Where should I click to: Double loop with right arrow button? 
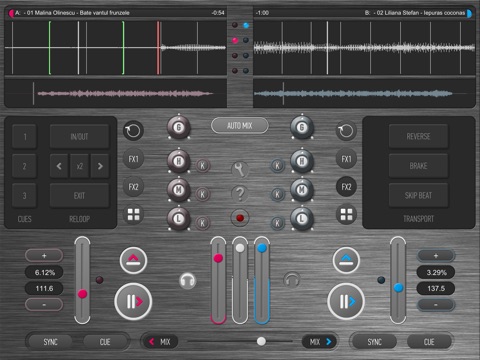pyautogui.click(x=100, y=166)
